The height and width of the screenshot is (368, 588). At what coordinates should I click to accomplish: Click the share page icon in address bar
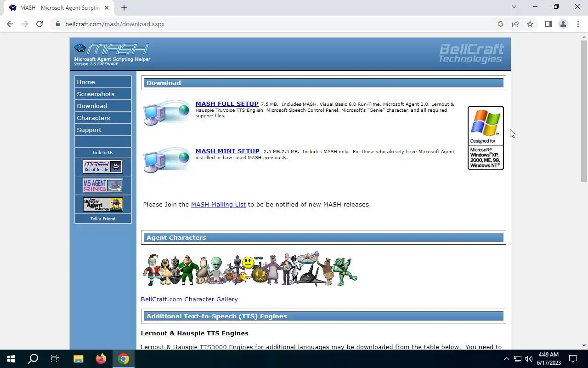(x=515, y=24)
